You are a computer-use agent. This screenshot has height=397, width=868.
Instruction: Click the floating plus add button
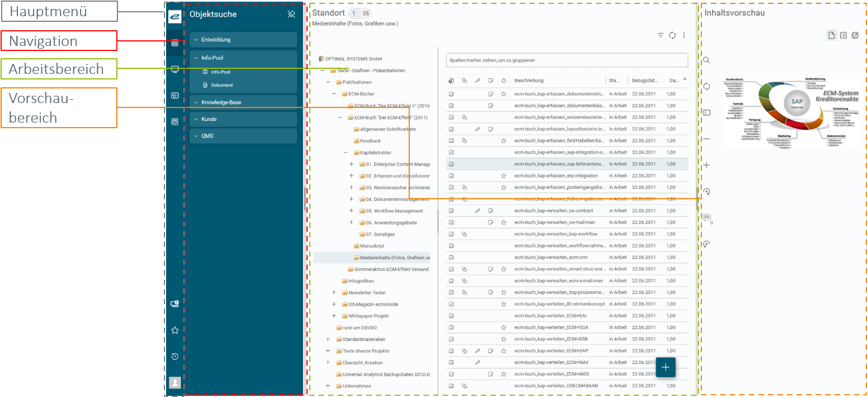coord(666,367)
